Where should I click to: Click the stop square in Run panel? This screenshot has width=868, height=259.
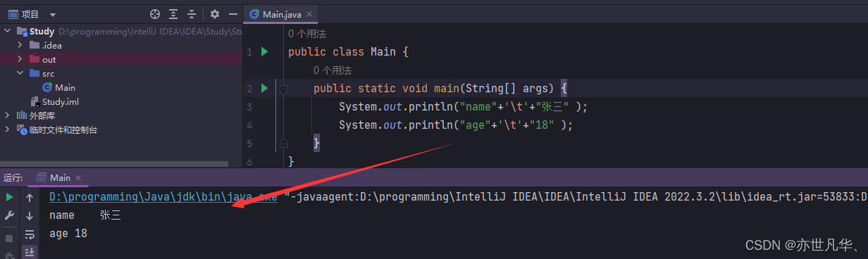(9, 238)
